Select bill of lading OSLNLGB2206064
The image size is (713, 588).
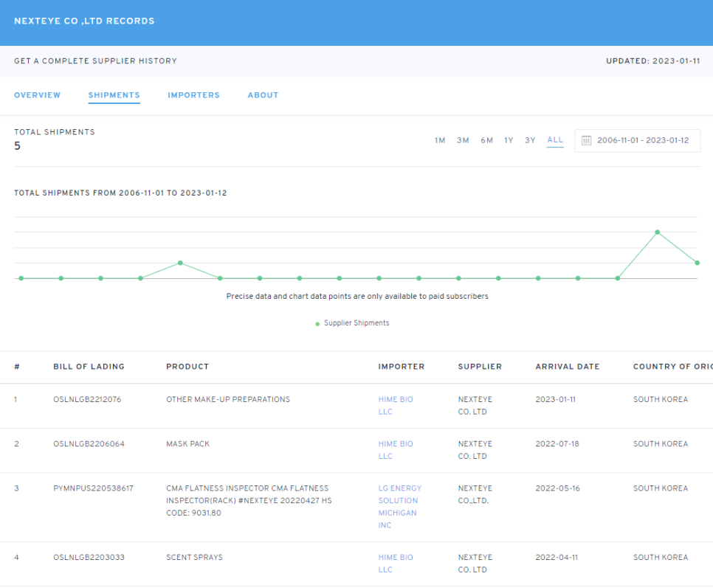(89, 444)
